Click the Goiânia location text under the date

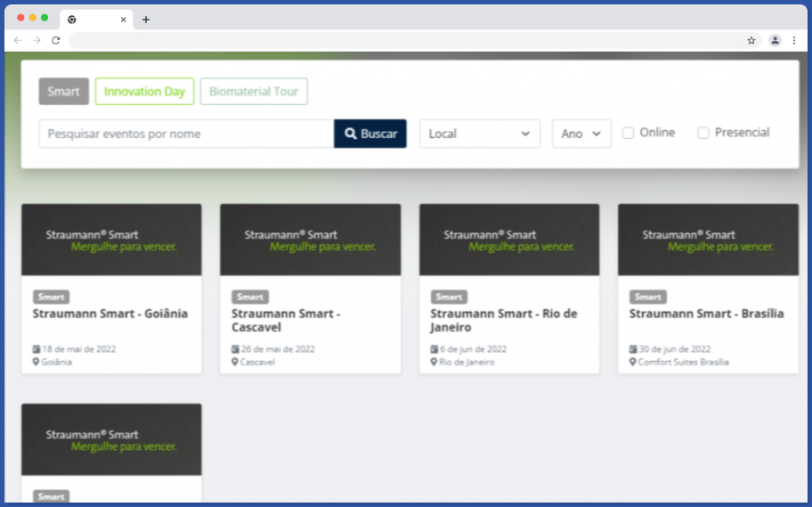(x=56, y=362)
